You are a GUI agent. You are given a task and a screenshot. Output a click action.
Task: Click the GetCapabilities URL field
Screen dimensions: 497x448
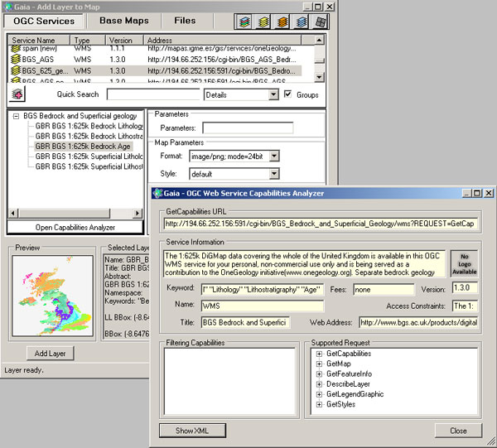pyautogui.click(x=321, y=224)
